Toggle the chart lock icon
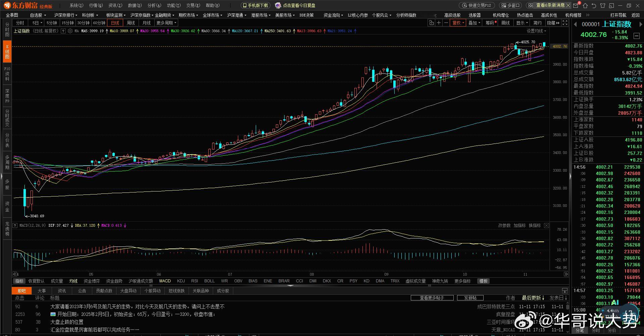 click(x=431, y=23)
